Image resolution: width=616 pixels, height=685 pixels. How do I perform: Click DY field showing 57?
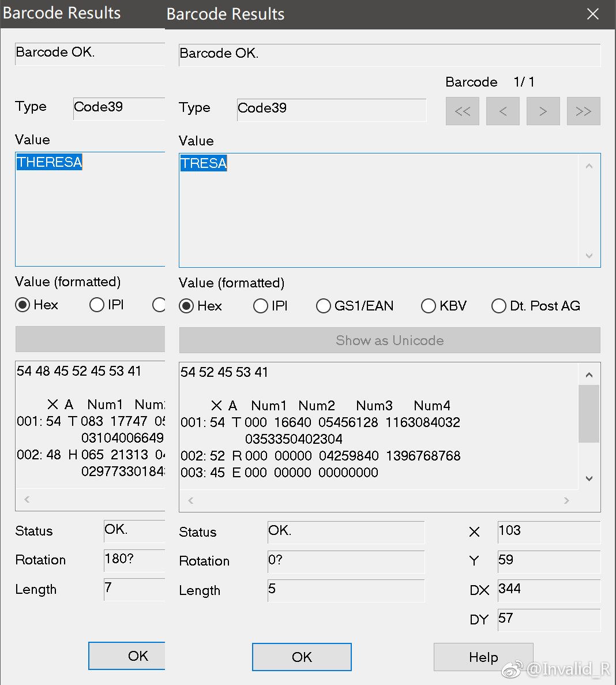click(549, 620)
